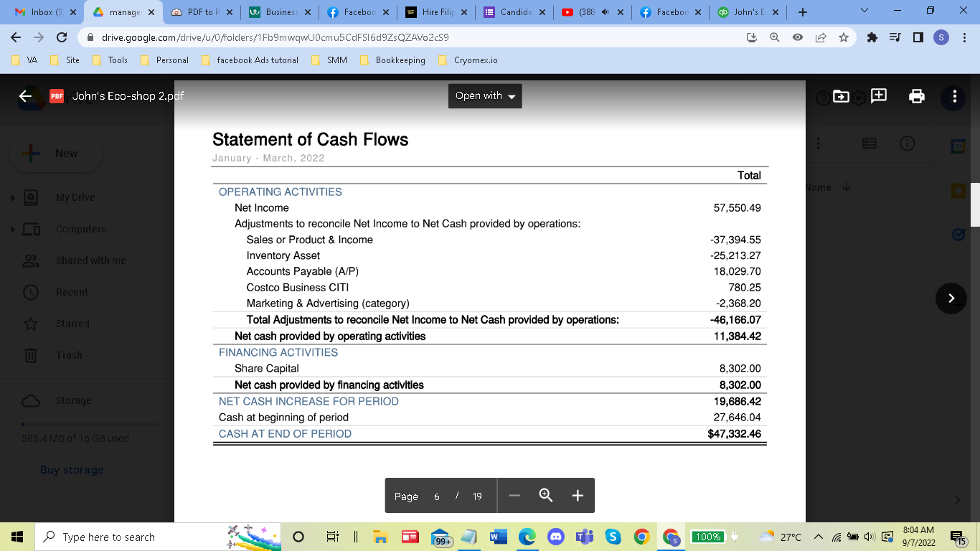Close the PDF preview with the back arrow

tap(26, 96)
